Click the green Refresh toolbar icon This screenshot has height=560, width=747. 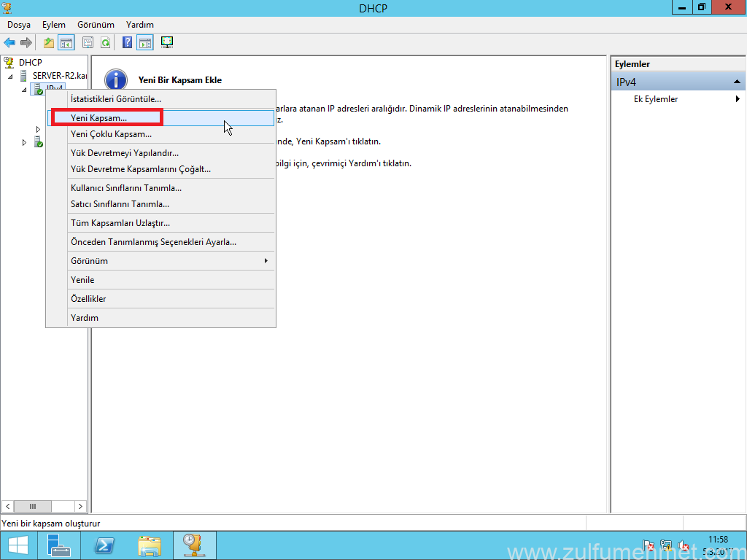pyautogui.click(x=105, y=43)
